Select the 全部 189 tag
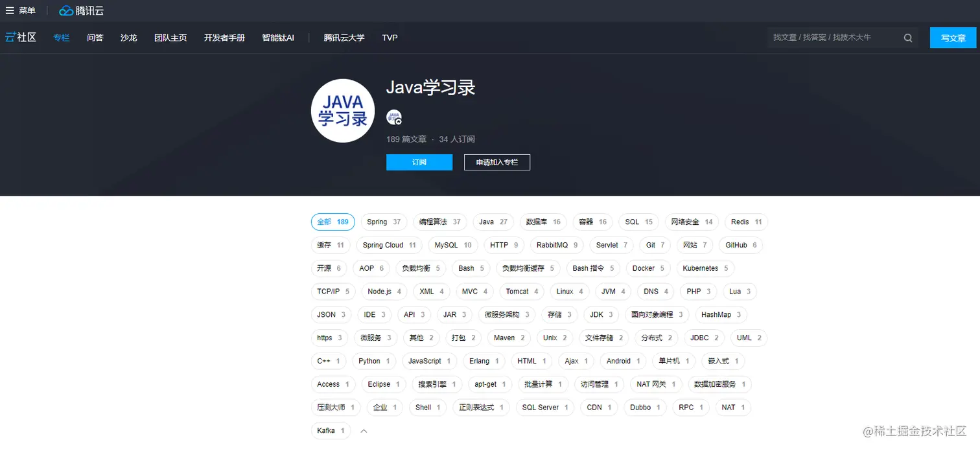 click(x=333, y=222)
